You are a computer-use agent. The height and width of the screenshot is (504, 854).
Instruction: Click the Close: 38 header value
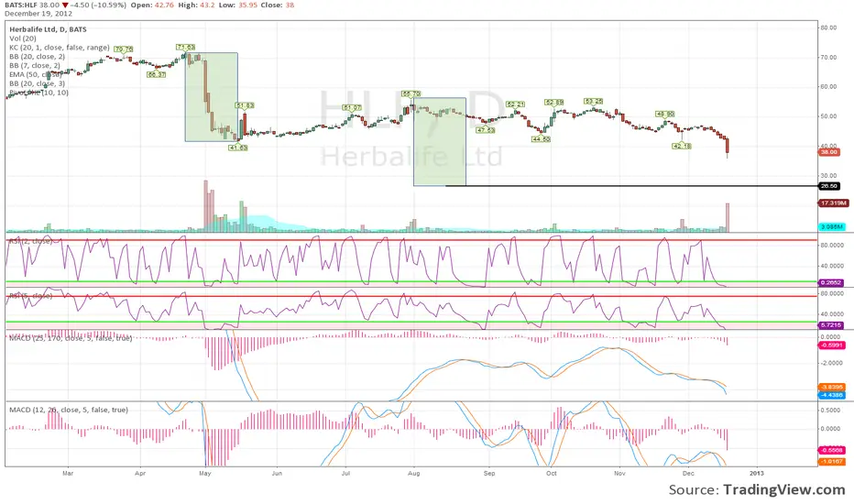click(x=278, y=5)
